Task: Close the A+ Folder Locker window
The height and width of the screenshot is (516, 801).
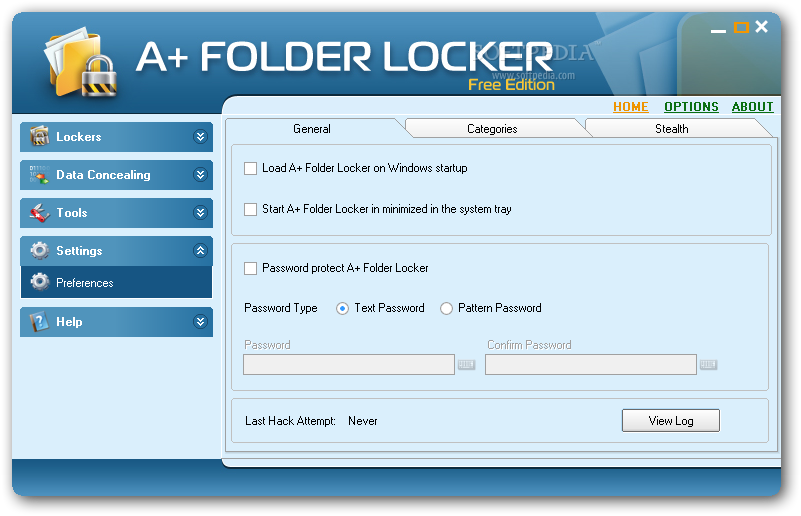Action: (x=761, y=27)
